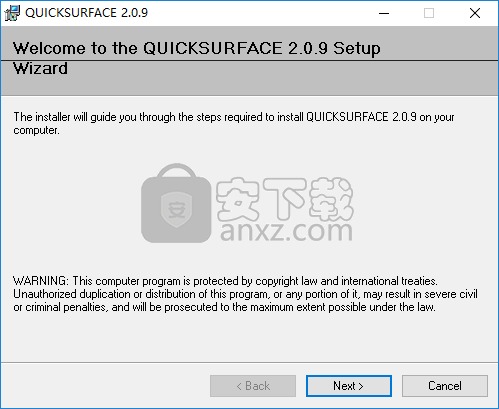Minimize the QUICKSURFACE setup window
Image resolution: width=499 pixels, height=409 pixels.
[384, 13]
